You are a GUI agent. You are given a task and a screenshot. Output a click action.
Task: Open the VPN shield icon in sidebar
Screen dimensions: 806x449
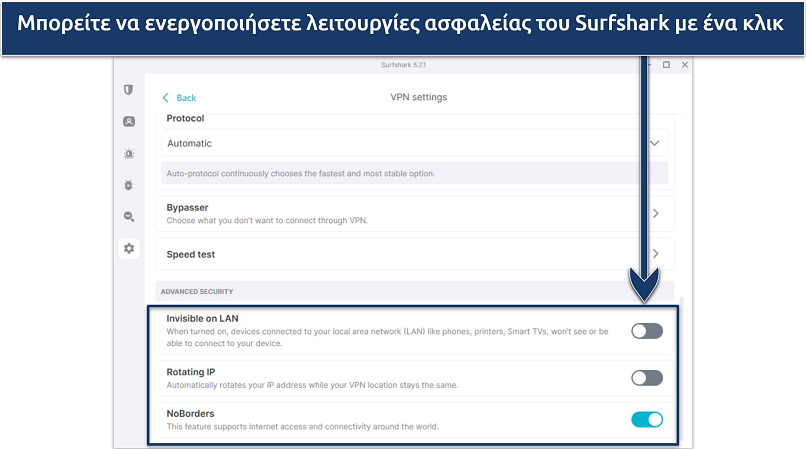click(x=129, y=90)
